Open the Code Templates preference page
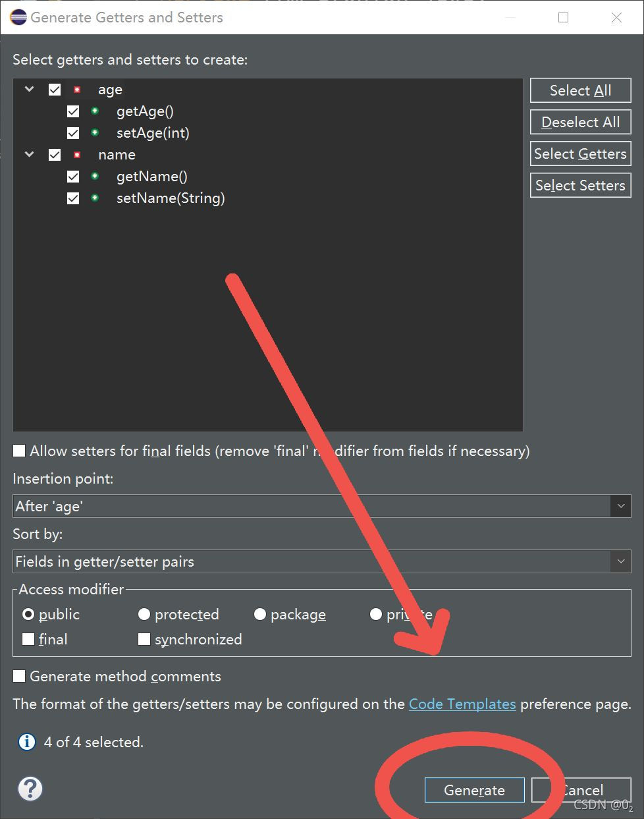The image size is (644, 819). (x=462, y=704)
